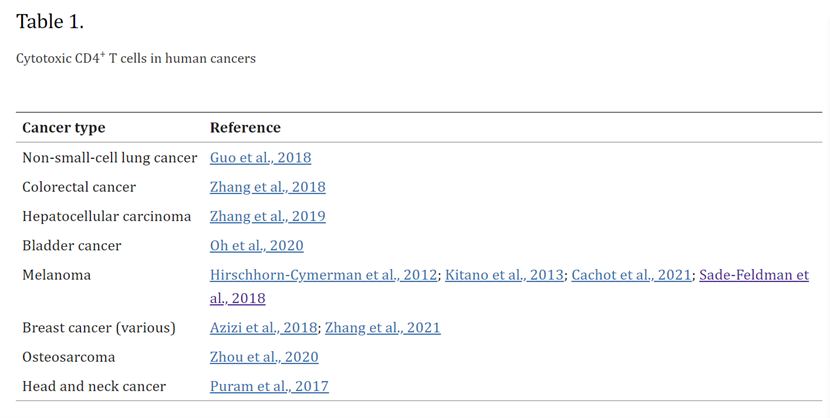Click the Zhang et al., 2018 citation

267,187
